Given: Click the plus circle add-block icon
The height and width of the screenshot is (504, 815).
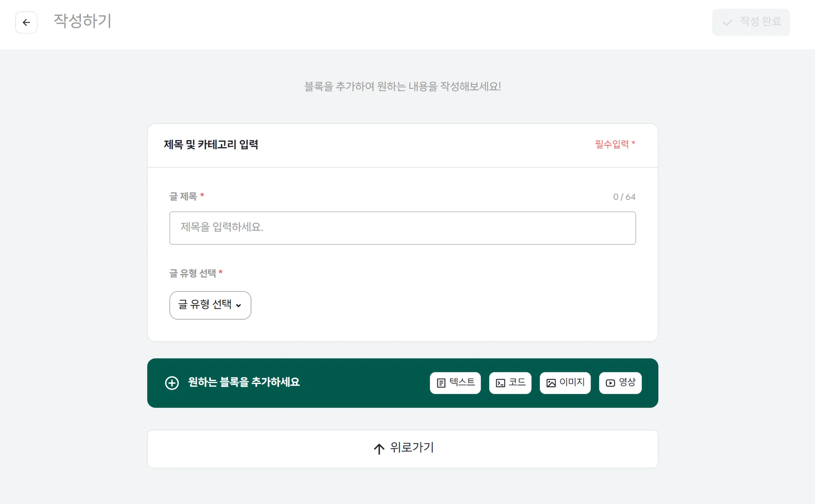Looking at the screenshot, I should coord(172,383).
